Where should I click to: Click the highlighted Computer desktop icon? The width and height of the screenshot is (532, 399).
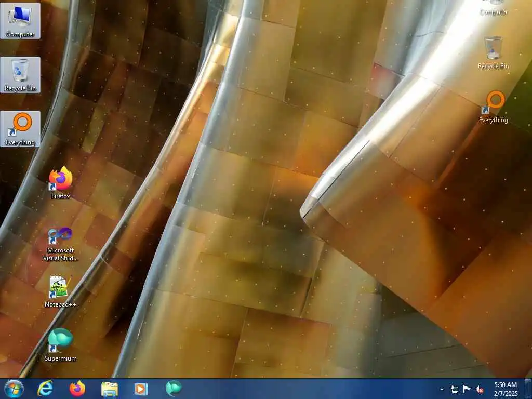click(x=20, y=21)
